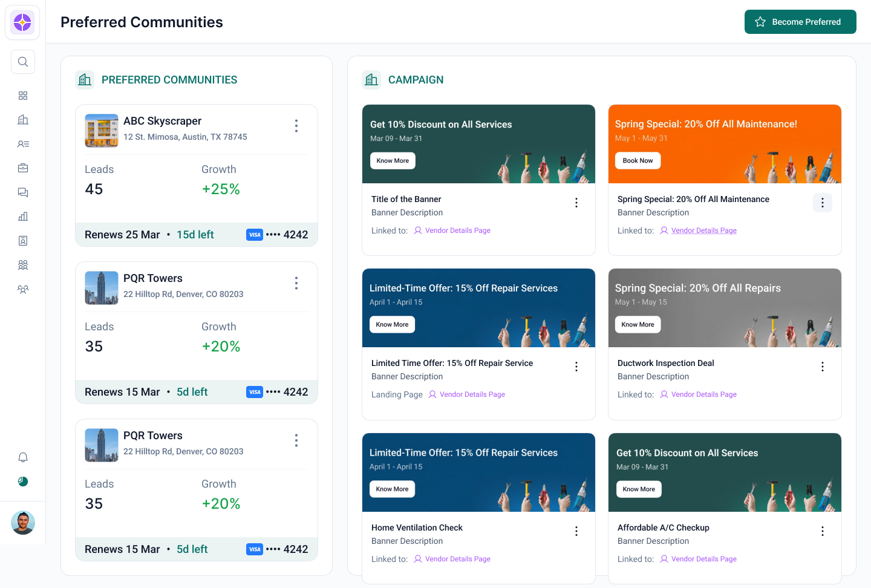Open the dashboard grid icon in sidebar

tap(23, 96)
